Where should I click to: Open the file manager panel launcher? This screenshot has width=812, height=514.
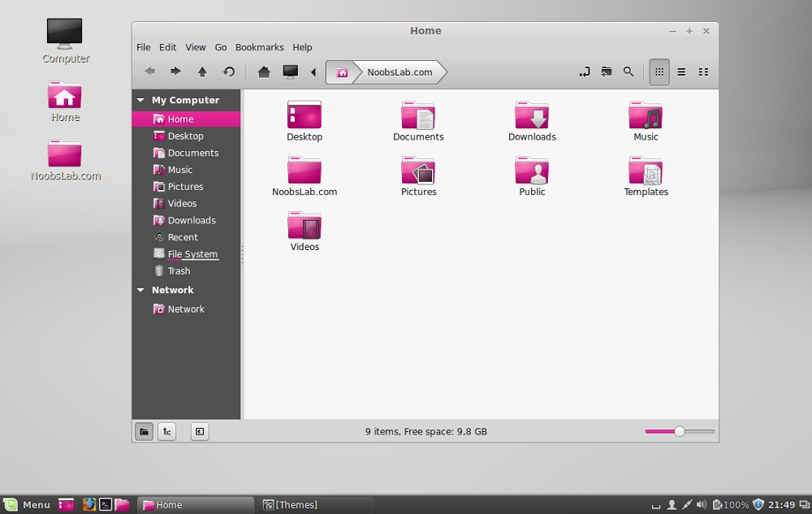click(122, 505)
